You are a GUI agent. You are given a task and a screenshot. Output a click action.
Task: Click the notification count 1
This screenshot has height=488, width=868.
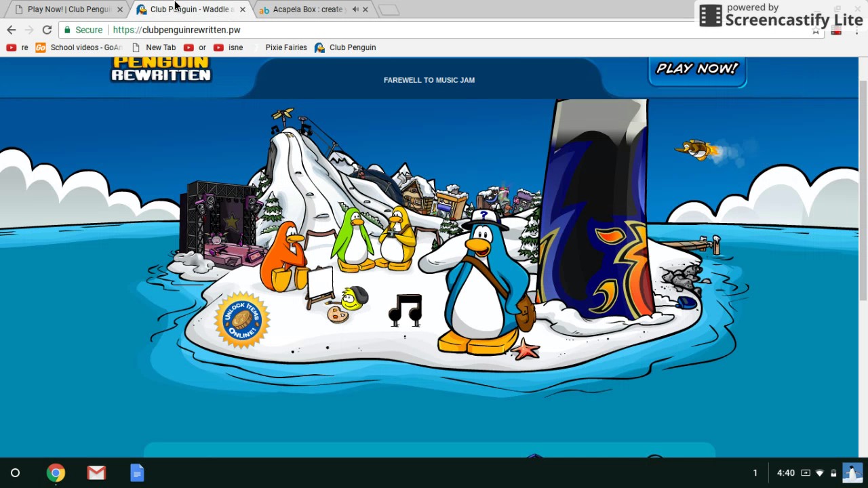coord(755,473)
